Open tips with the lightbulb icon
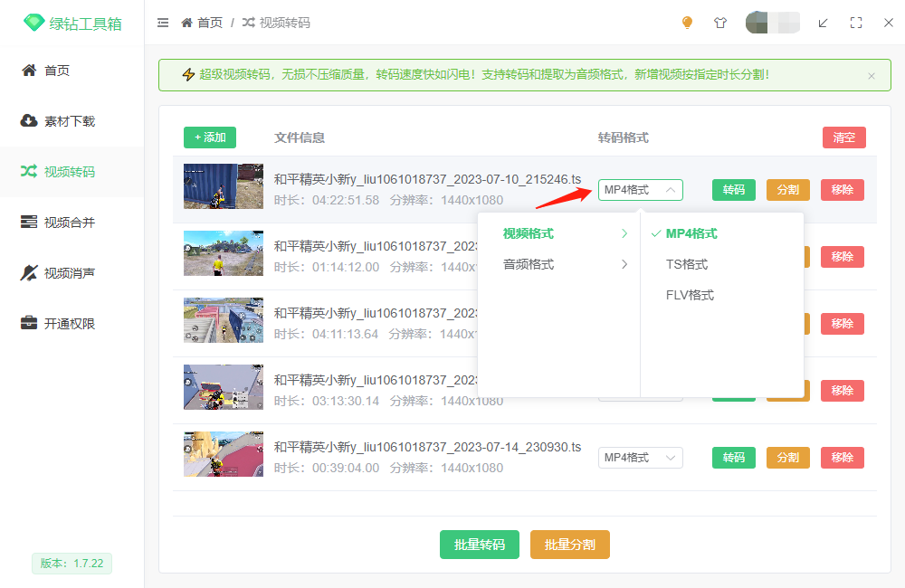This screenshot has width=905, height=588. [x=687, y=23]
